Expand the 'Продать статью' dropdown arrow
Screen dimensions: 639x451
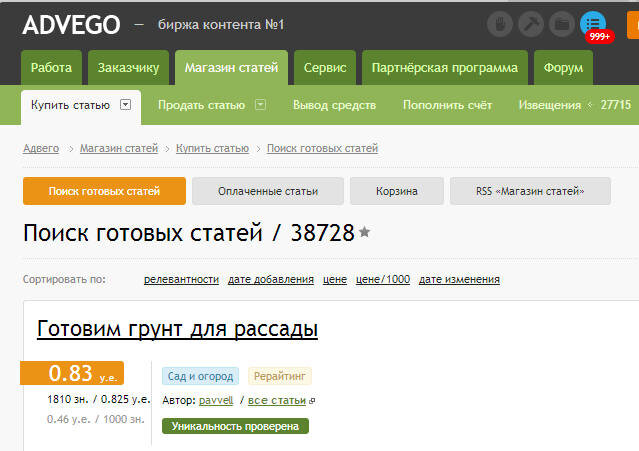click(x=260, y=105)
